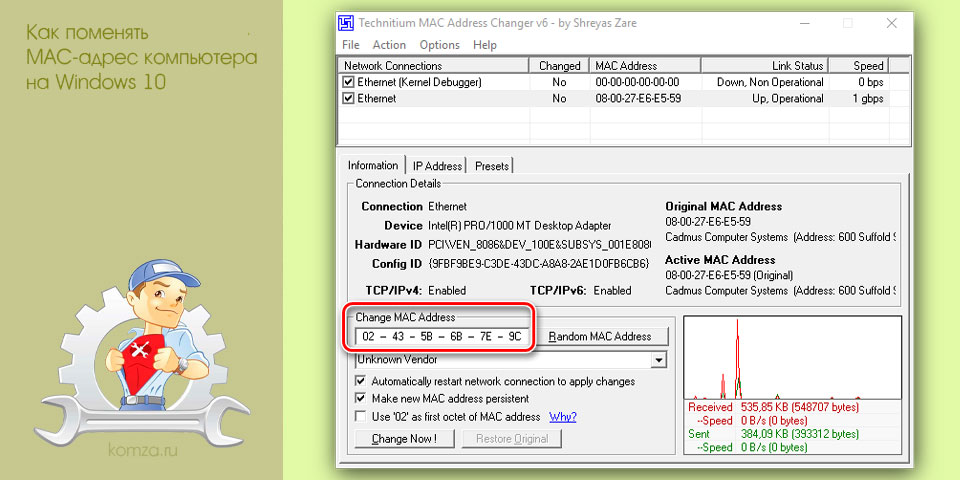The width and height of the screenshot is (960, 480).
Task: Switch to the Presets tab
Action: click(492, 166)
